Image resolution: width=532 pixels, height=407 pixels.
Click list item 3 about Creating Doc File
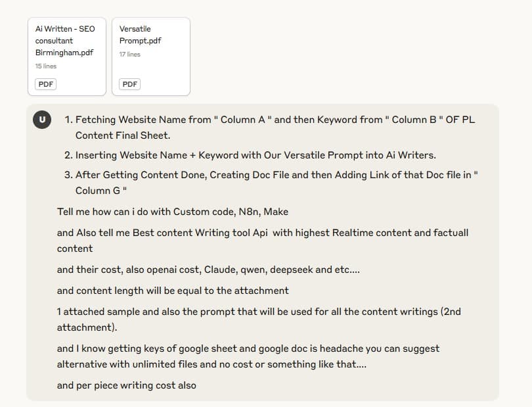click(x=271, y=182)
